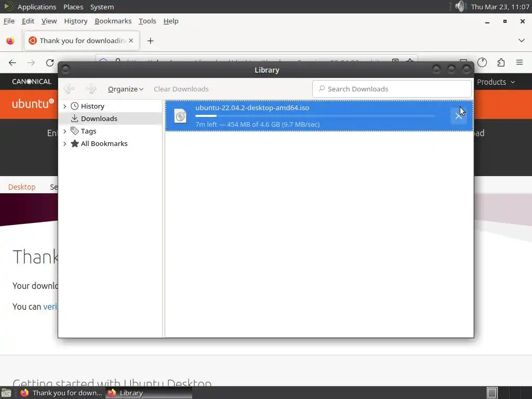This screenshot has height=399, width=532.
Task: Reload the current Firefox page
Action: click(x=50, y=62)
